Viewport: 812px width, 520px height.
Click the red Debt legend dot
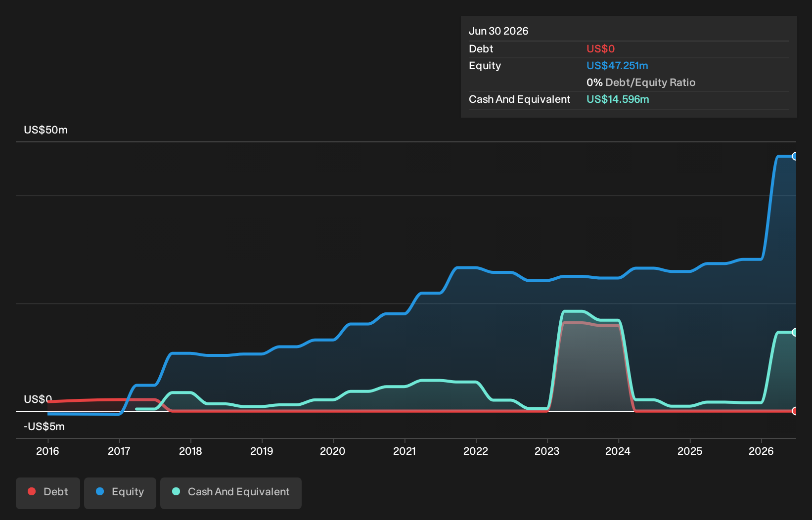pyautogui.click(x=32, y=491)
